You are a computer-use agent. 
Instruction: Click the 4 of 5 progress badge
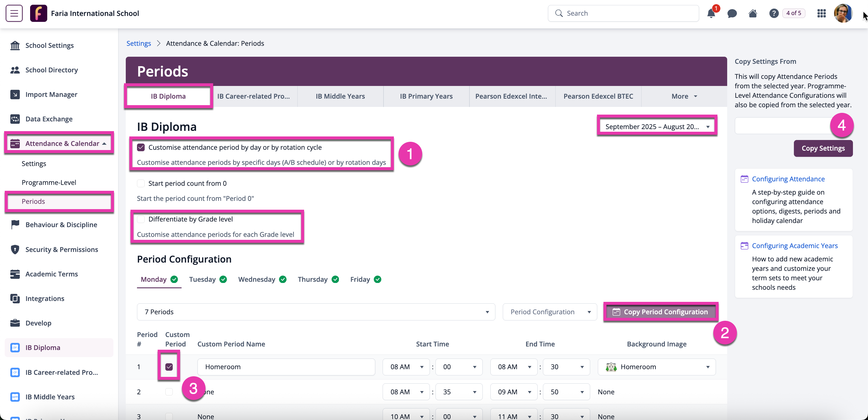(794, 13)
